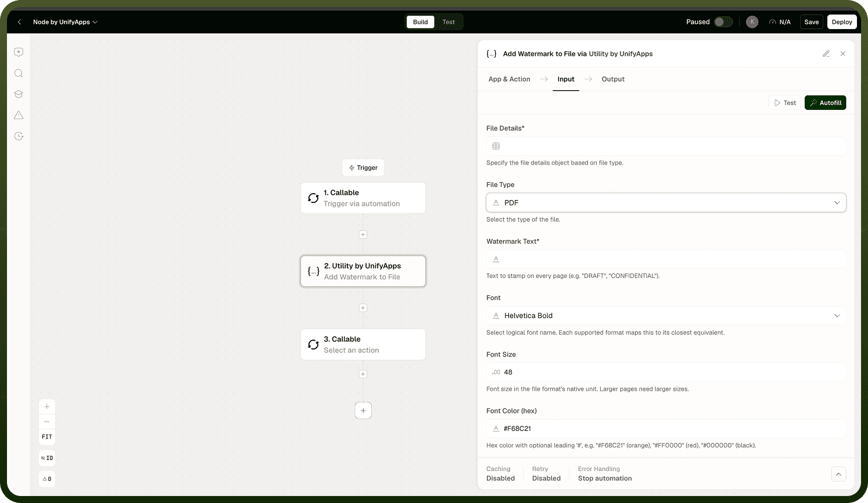The width and height of the screenshot is (868, 503).
Task: Click the Font Color hex field
Action: 666,429
